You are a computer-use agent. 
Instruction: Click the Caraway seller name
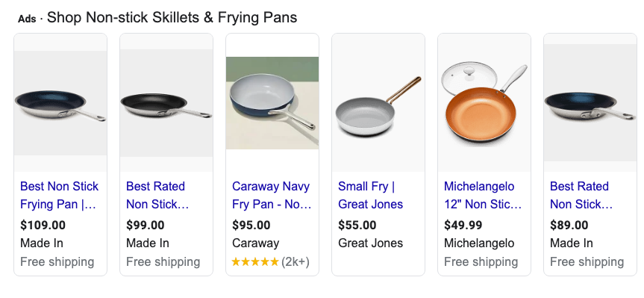(255, 243)
